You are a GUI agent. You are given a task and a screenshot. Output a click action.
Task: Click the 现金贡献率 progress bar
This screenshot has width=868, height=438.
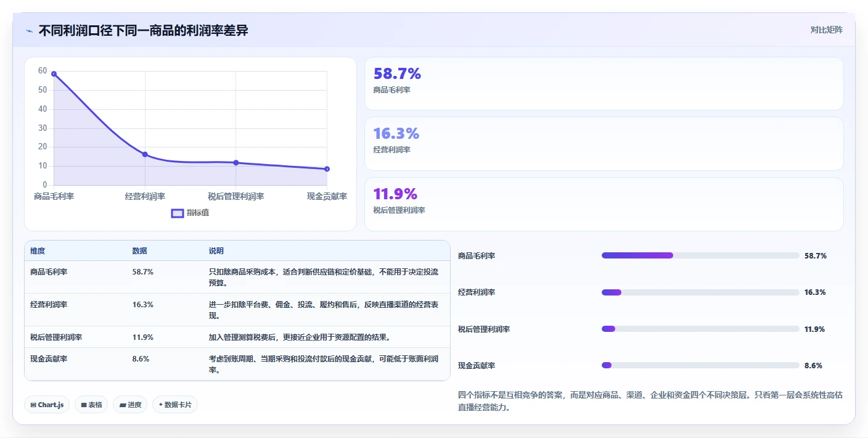point(700,365)
